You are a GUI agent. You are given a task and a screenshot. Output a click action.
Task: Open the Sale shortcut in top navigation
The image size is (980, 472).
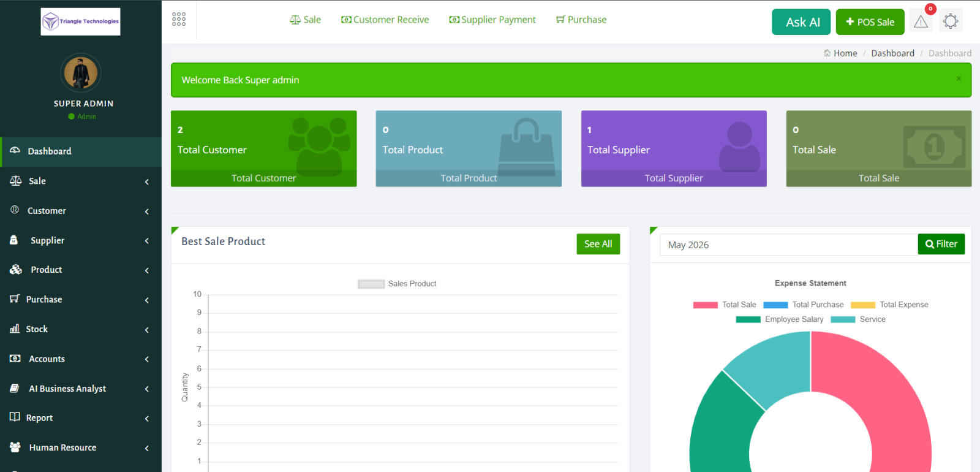(x=305, y=20)
